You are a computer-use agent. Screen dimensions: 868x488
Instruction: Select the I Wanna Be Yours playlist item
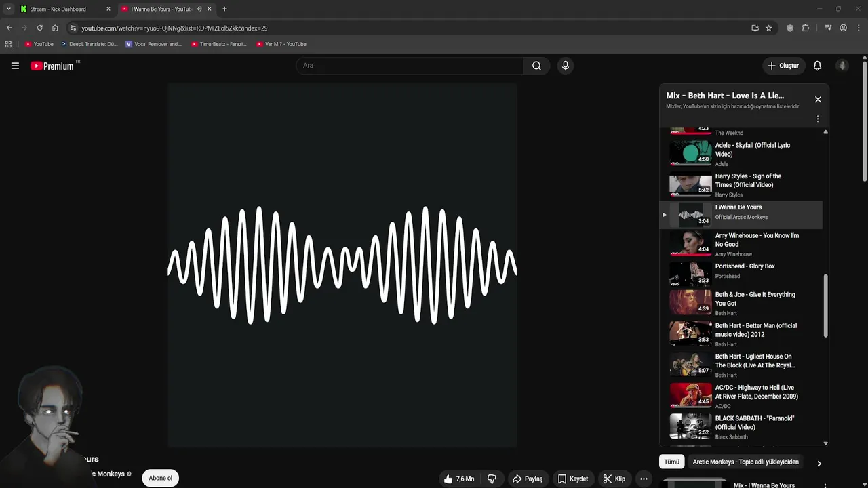[x=741, y=215]
